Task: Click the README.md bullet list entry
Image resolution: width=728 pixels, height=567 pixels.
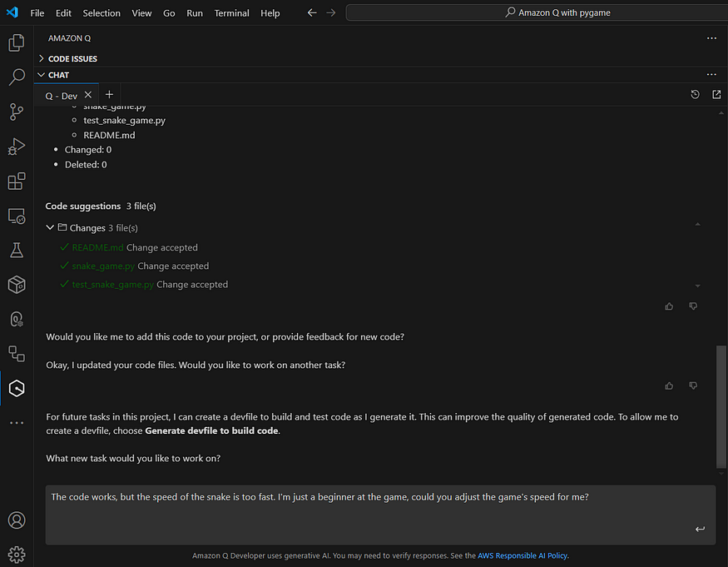Action: 109,135
